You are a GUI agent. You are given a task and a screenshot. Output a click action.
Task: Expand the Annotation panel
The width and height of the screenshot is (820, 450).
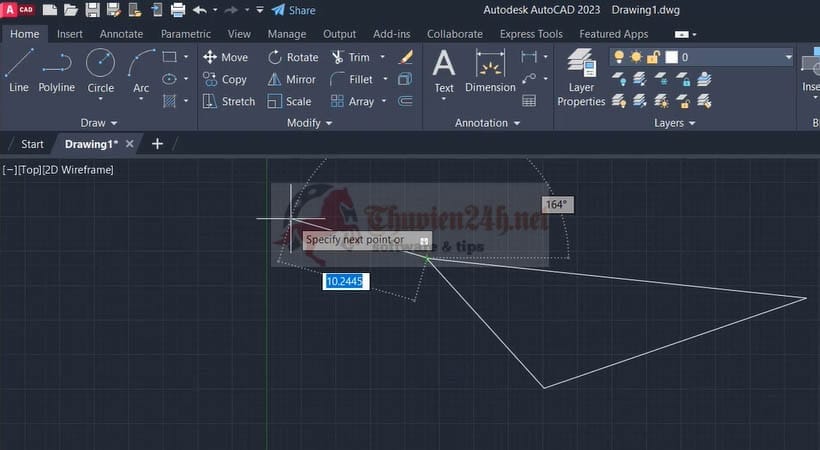pyautogui.click(x=487, y=123)
